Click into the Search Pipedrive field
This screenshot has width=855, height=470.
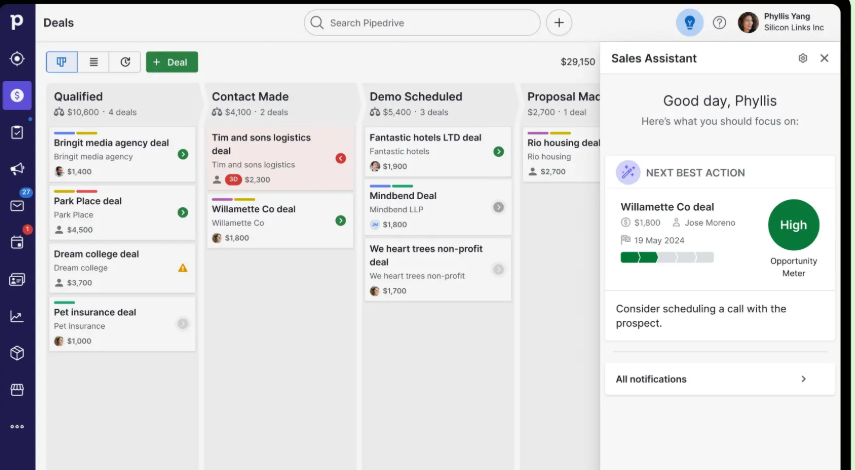click(x=422, y=23)
